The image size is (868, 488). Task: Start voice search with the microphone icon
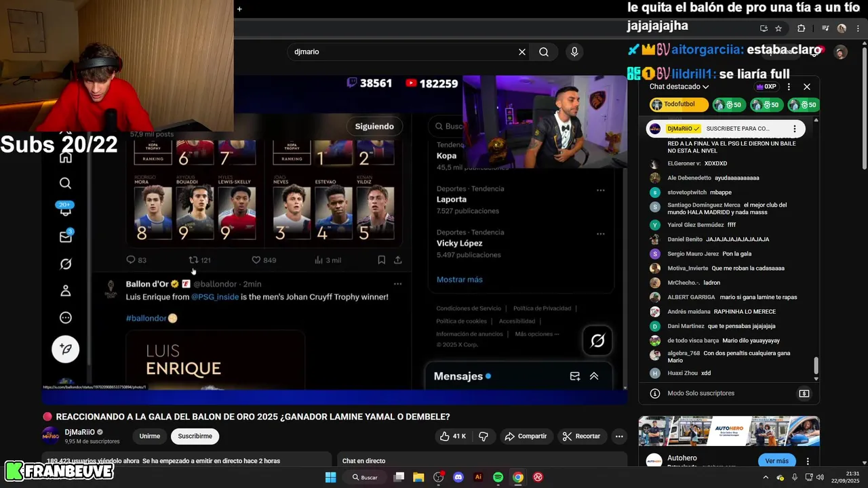coord(574,52)
